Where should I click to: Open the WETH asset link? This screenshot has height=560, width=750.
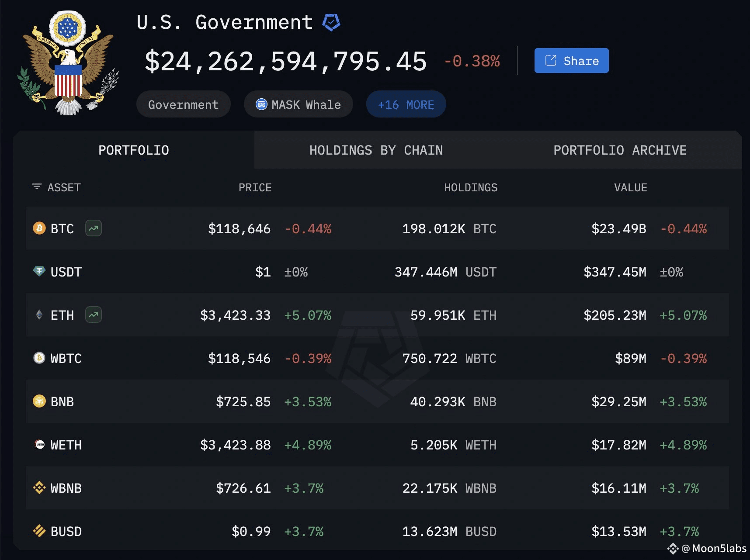point(66,445)
